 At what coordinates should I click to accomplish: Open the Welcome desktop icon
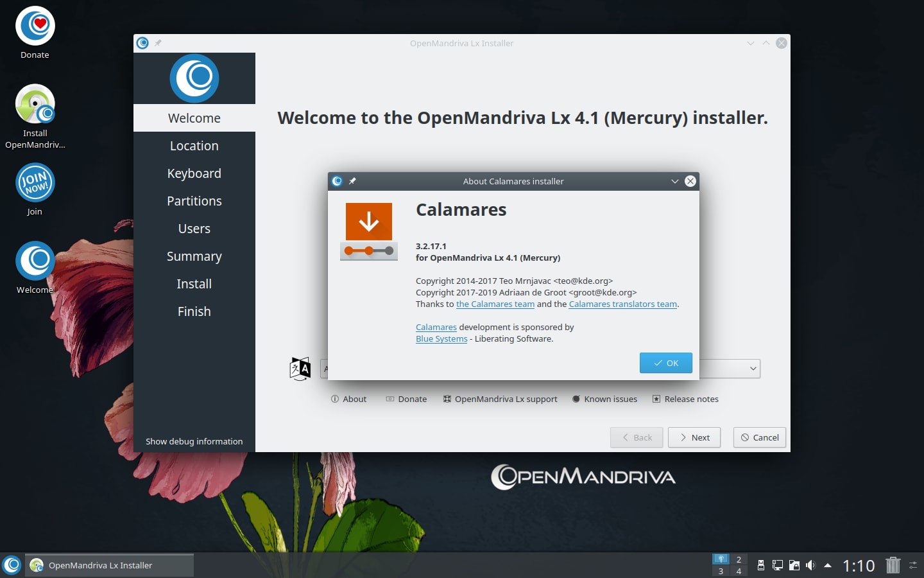pyautogui.click(x=35, y=261)
